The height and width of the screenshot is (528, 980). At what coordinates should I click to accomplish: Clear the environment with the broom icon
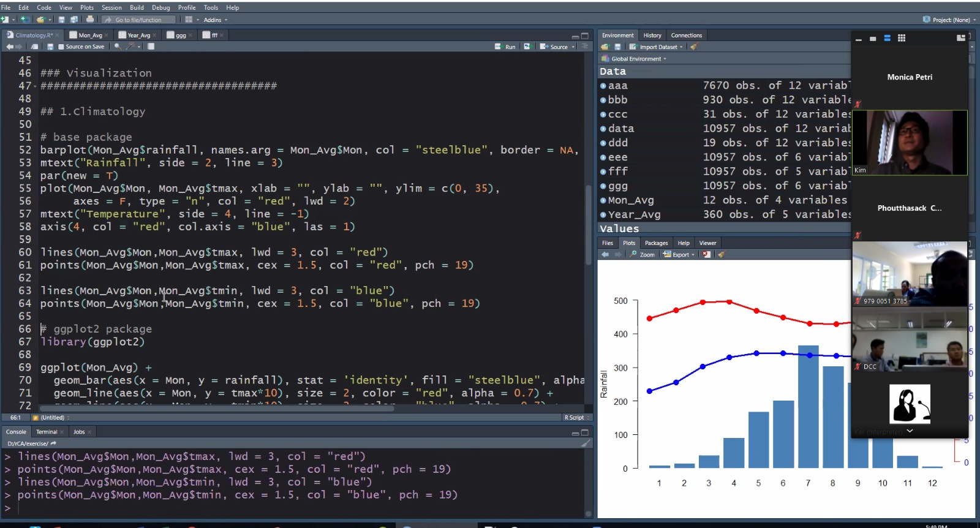coord(694,47)
